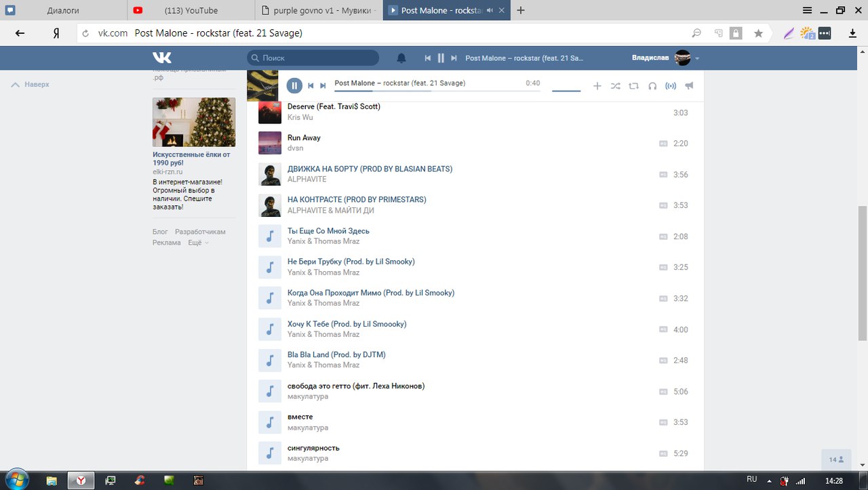Toggle broadcast audio to status
The height and width of the screenshot is (490, 868).
671,86
